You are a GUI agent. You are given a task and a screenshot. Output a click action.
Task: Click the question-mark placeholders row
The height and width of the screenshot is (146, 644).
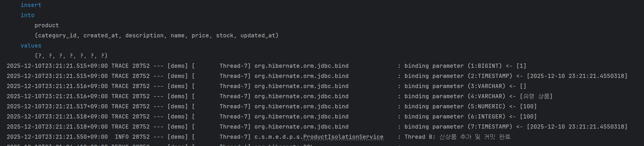(71, 56)
